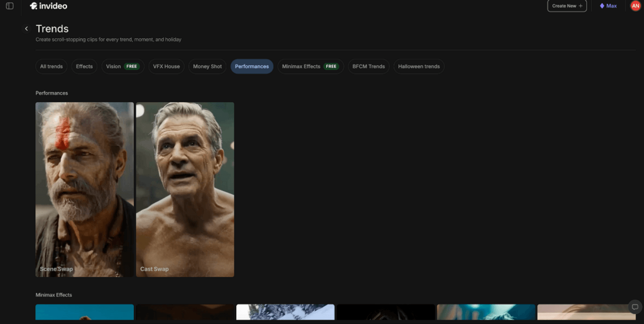Click the invideo logo
644x324 pixels.
pyautogui.click(x=49, y=6)
